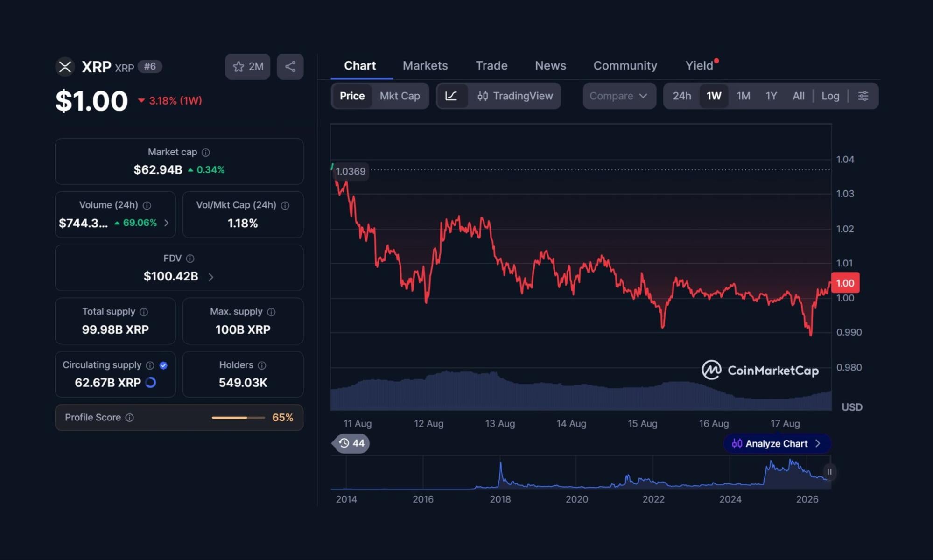Click the $1.00 XRP price heading
Viewport: 933px width, 560px height.
tap(91, 101)
